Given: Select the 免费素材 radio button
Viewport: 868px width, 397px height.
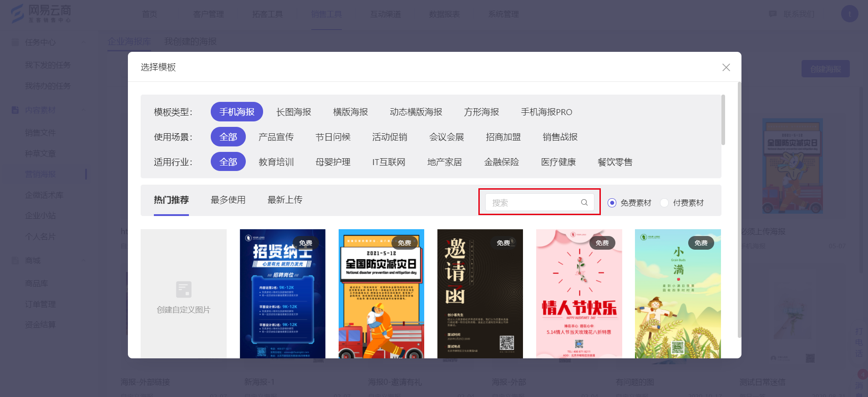Looking at the screenshot, I should pos(612,203).
